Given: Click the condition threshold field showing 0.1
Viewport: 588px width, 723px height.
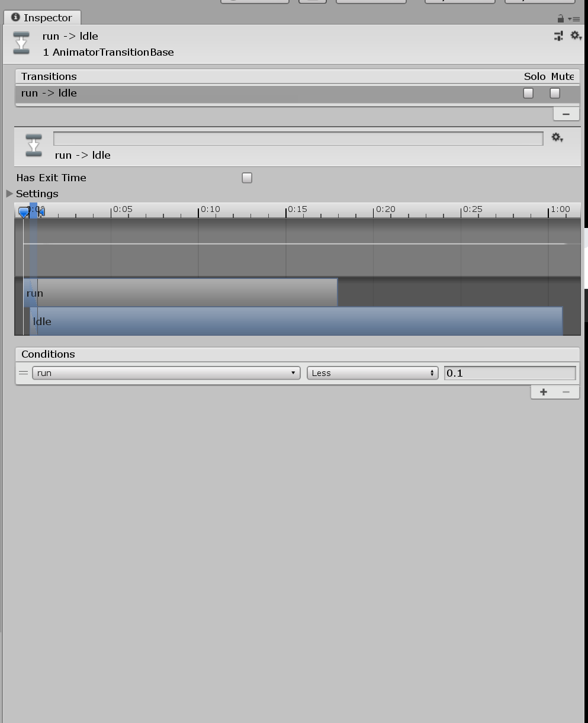Looking at the screenshot, I should tap(510, 373).
